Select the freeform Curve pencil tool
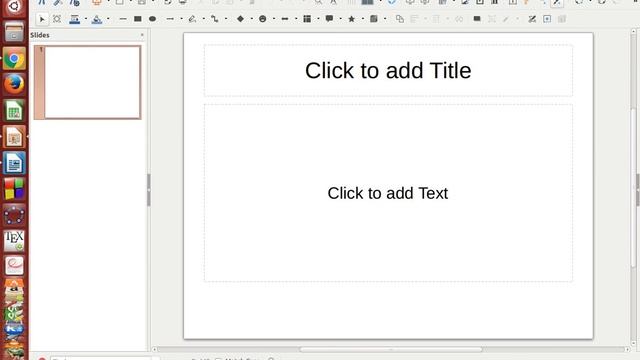 (192, 19)
